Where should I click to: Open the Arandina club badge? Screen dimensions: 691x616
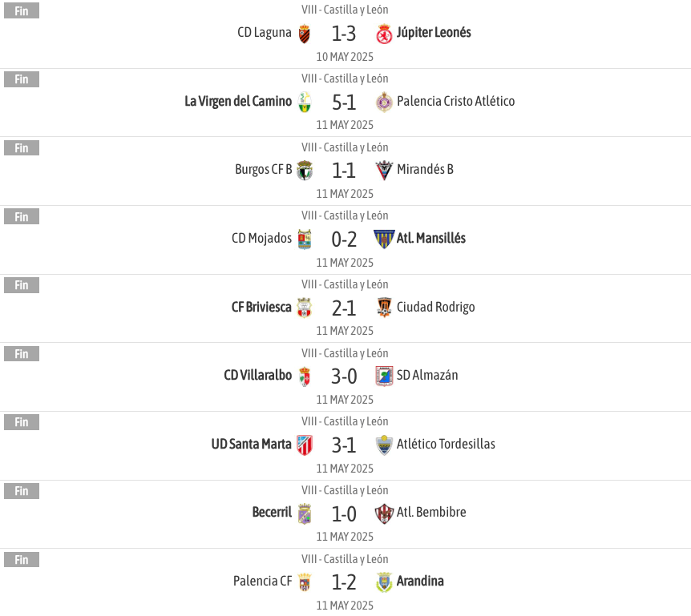384,582
